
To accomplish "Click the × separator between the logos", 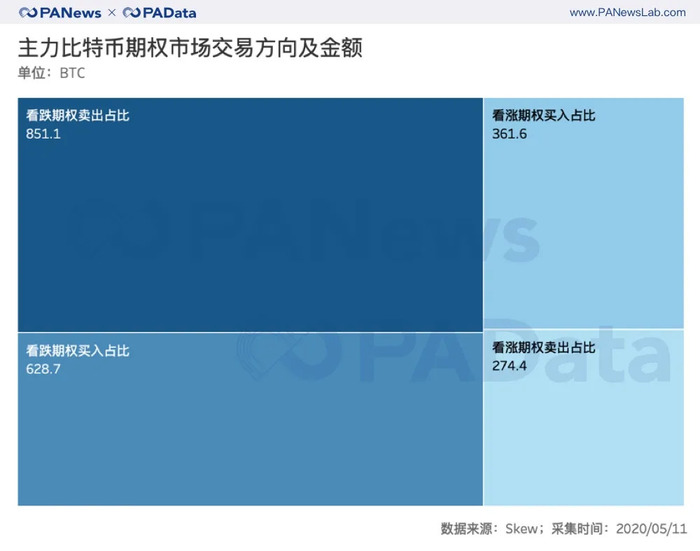I will click(x=112, y=13).
